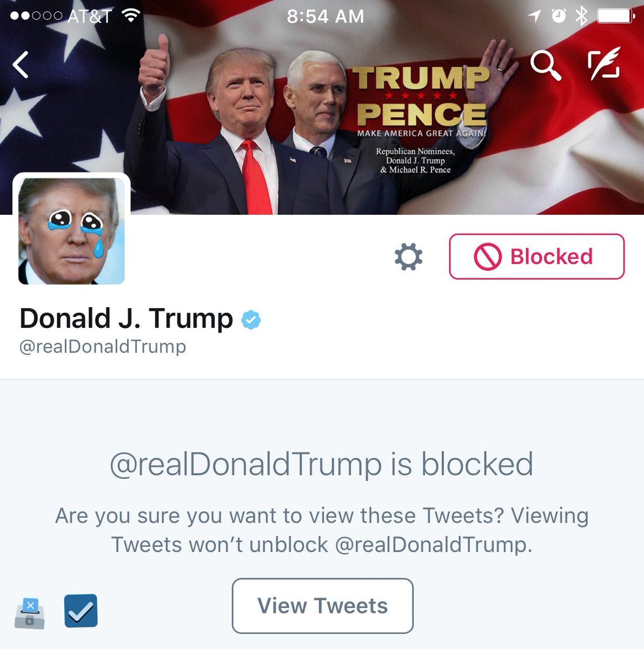The image size is (644, 649).
Task: Tap the Donald J. Trump display name
Action: point(126,318)
